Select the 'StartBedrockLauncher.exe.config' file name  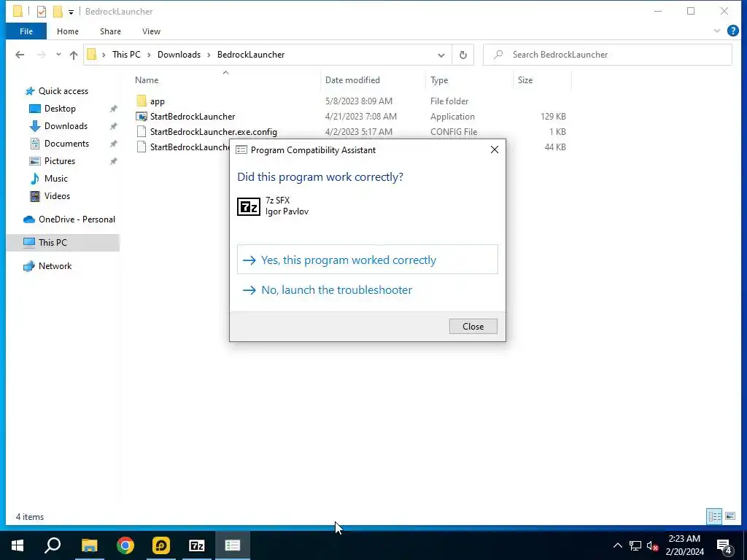coord(214,132)
